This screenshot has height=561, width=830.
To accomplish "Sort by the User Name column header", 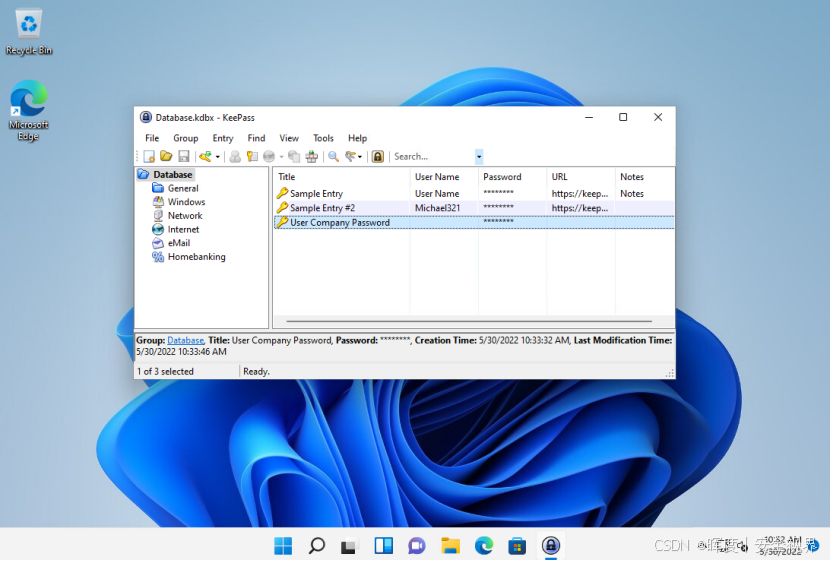I will 444,177.
